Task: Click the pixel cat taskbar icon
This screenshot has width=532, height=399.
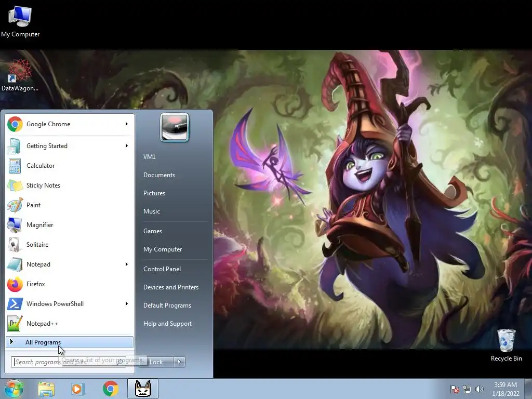Action: (143, 389)
